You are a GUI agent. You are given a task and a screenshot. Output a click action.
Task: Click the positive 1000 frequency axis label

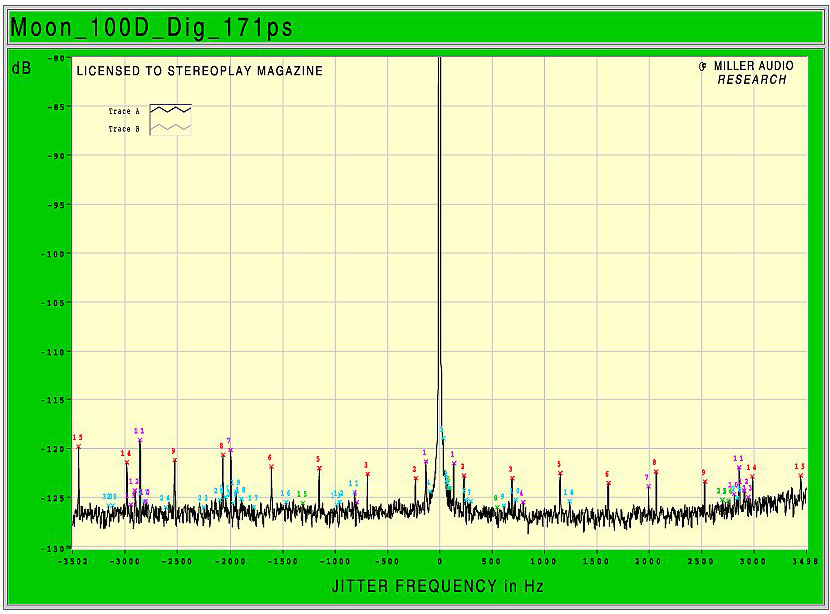pyautogui.click(x=544, y=561)
